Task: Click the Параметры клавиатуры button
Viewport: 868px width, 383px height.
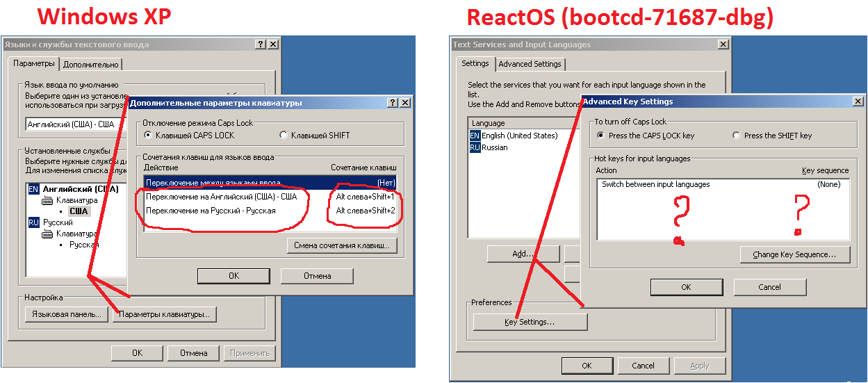Action: (164, 314)
